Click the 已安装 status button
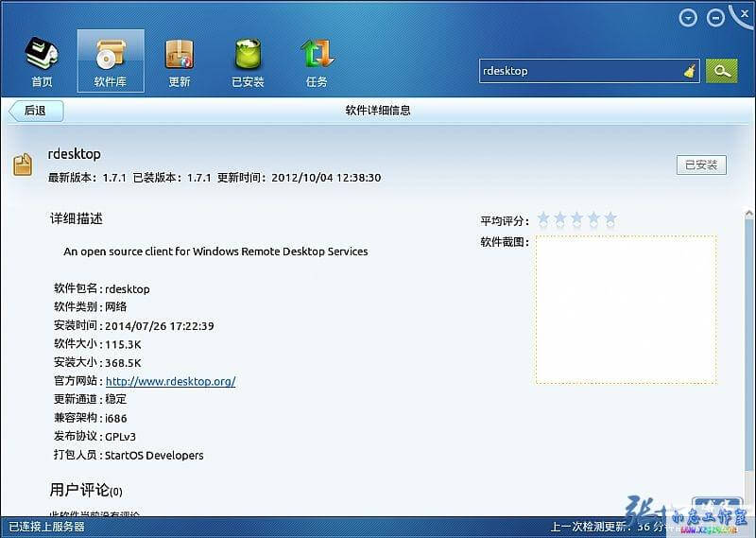 pyautogui.click(x=701, y=165)
